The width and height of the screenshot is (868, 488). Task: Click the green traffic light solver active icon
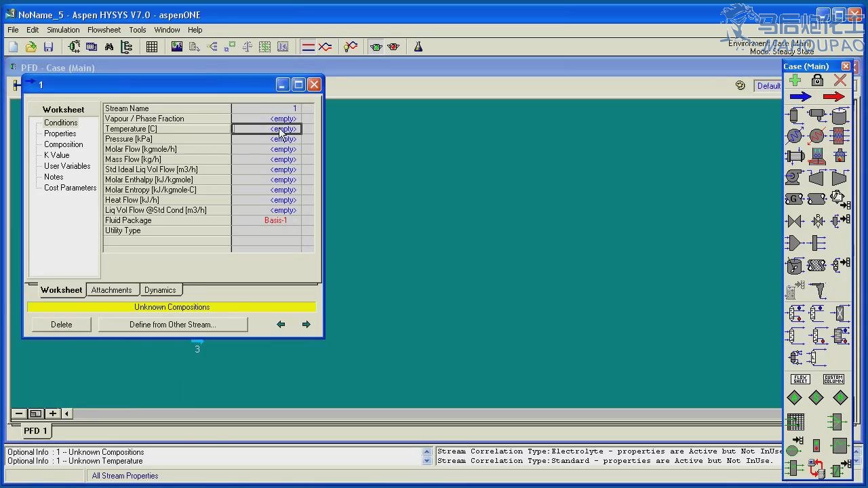tap(376, 47)
